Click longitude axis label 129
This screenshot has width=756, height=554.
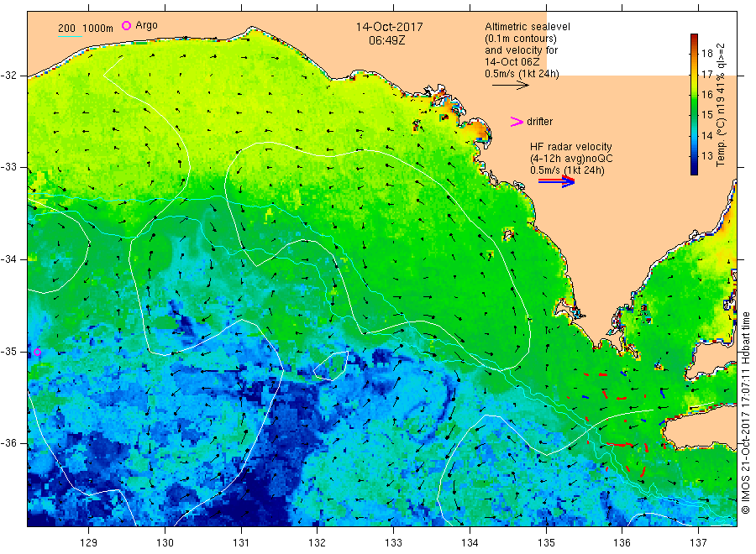89,542
